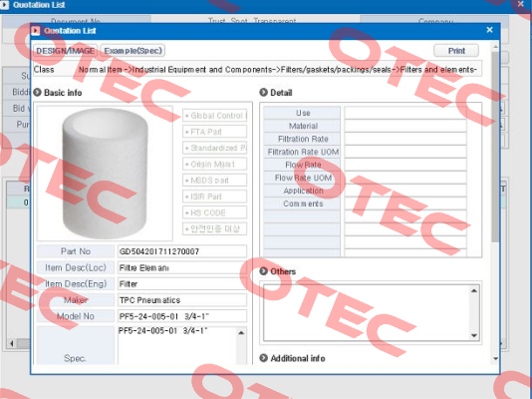Toggle the HS CODE checkbox
Viewport: 532px width, 399px height.
click(215, 212)
